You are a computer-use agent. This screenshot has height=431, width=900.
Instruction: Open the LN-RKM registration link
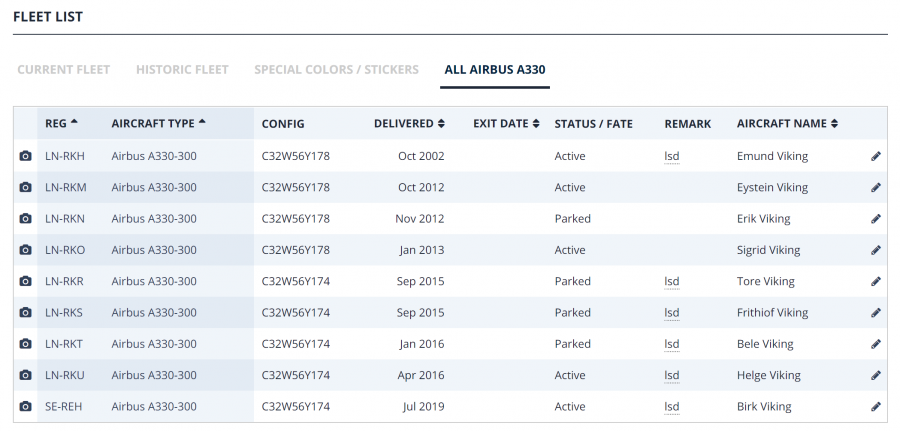pos(66,188)
